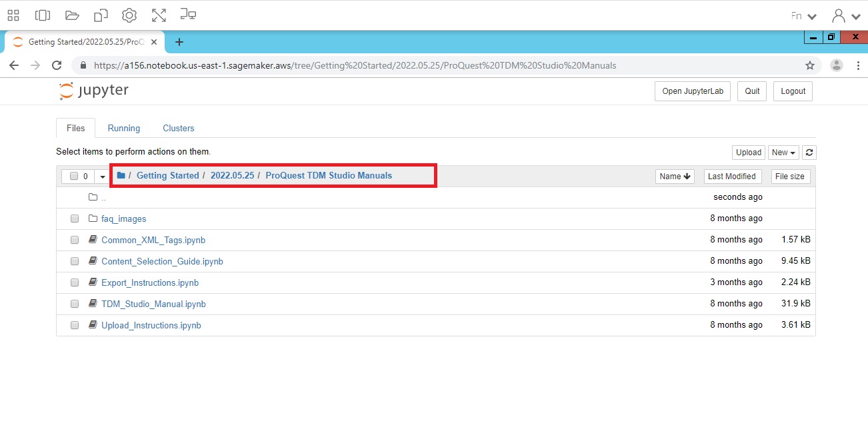Open the folder icon in the top toolbar
The width and height of the screenshot is (868, 421).
(72, 15)
